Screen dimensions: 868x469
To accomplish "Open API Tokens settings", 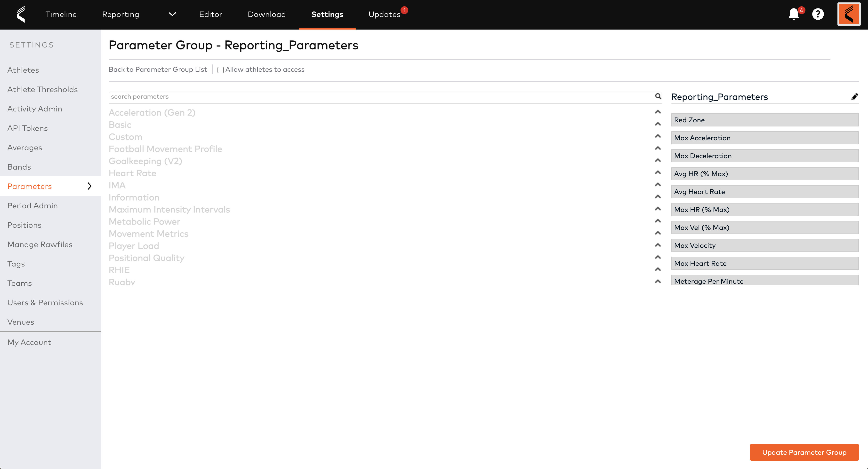I will point(28,128).
